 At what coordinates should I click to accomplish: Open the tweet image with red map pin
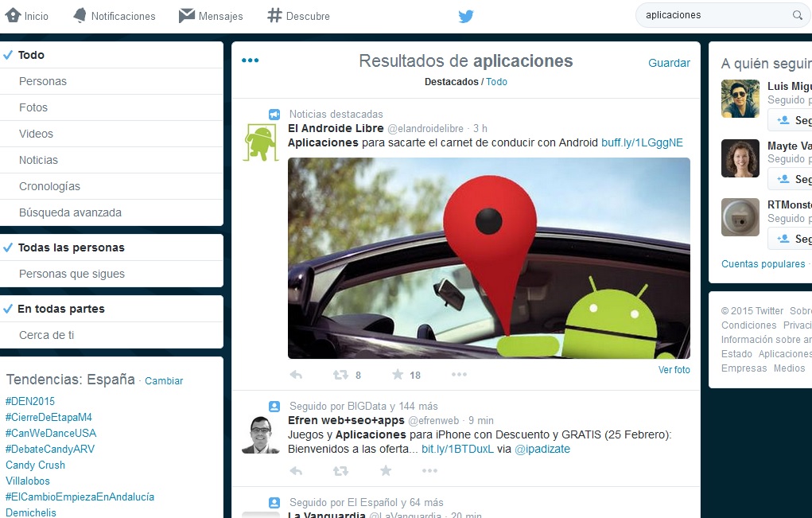tap(489, 258)
